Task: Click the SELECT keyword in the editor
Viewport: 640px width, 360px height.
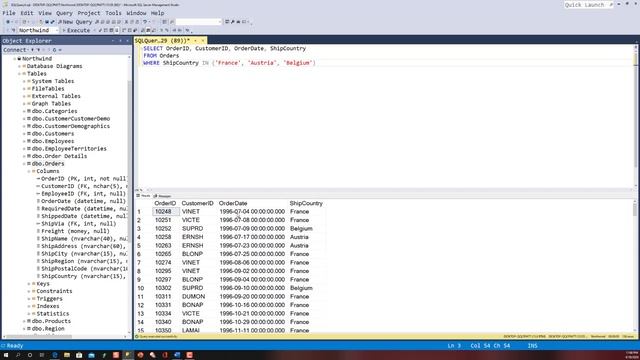Action: point(153,48)
